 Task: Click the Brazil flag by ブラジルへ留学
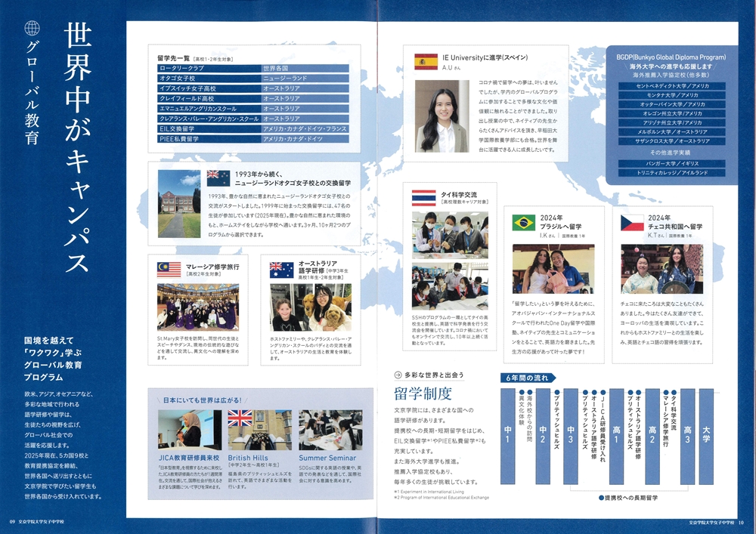(523, 223)
